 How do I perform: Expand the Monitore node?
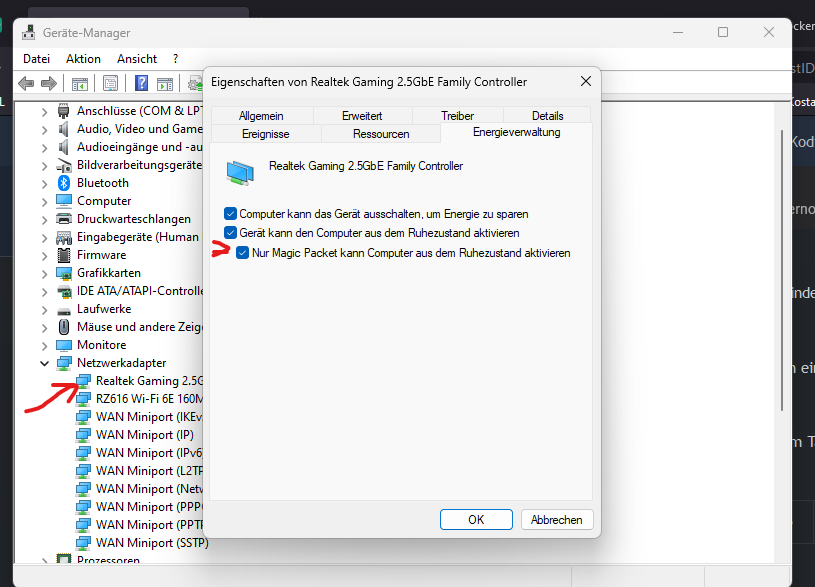coord(45,345)
